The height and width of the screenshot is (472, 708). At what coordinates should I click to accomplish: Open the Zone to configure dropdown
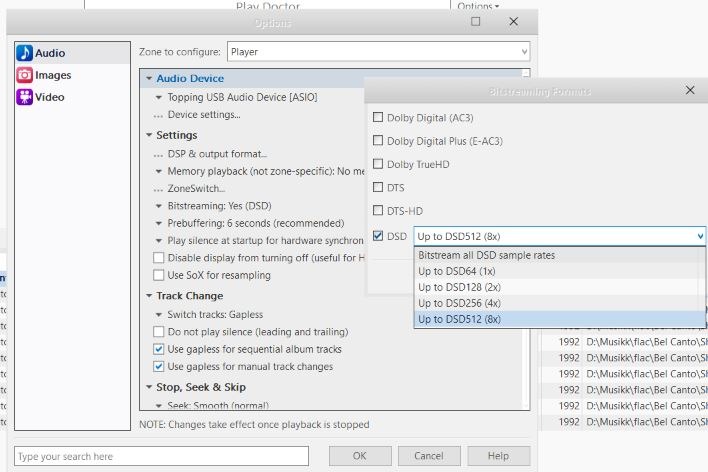point(378,52)
